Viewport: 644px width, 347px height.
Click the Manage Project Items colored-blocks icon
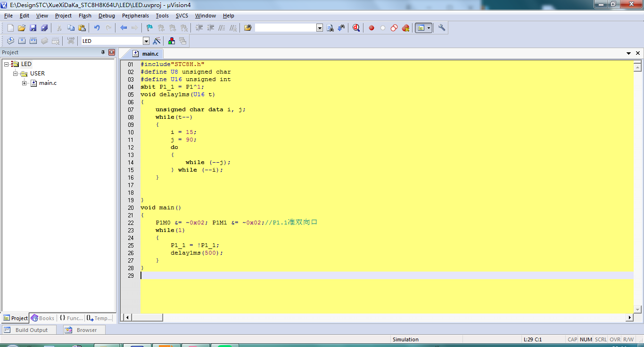click(x=172, y=41)
